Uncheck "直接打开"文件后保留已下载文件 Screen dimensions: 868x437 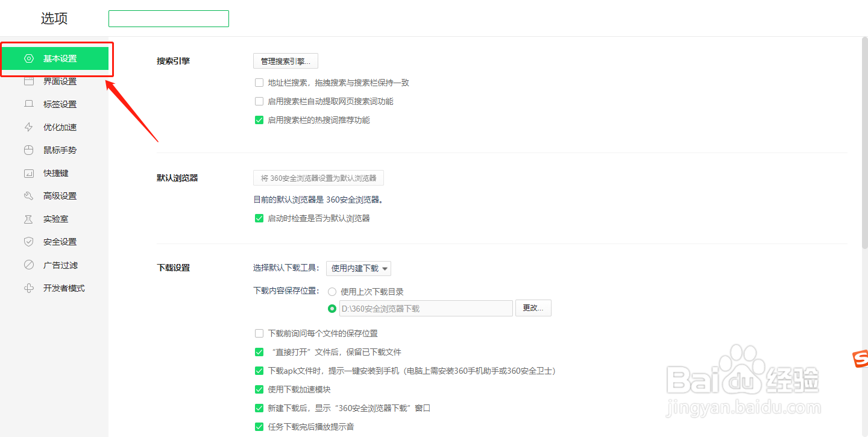tap(259, 352)
